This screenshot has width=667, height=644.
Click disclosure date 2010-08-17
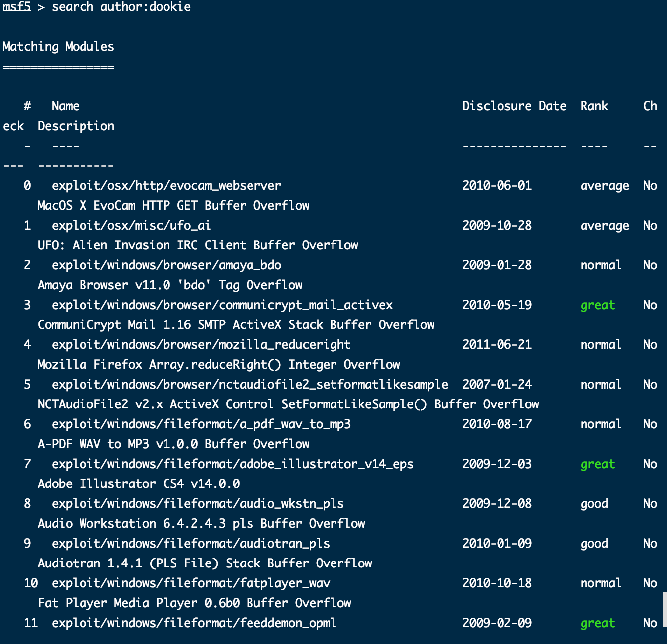point(497,424)
